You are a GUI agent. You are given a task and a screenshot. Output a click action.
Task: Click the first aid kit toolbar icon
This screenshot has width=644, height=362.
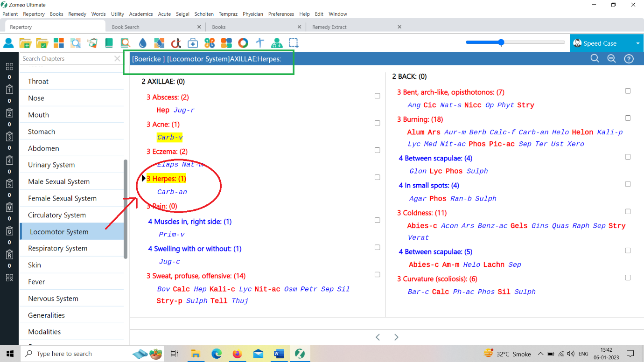pyautogui.click(x=193, y=43)
